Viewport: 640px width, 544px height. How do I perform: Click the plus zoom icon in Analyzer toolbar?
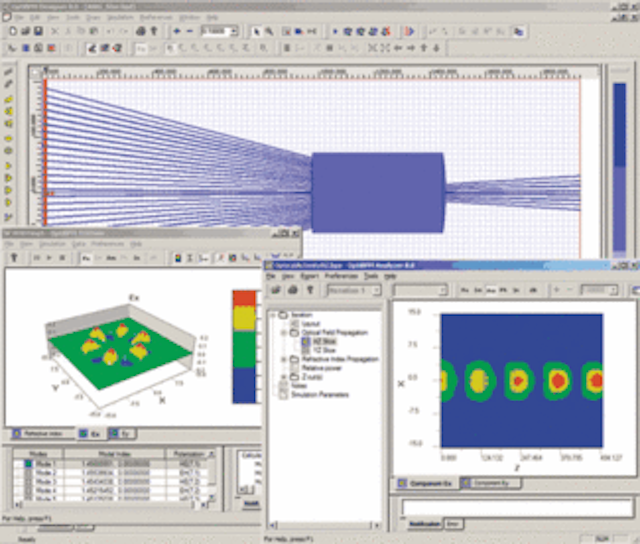[x=556, y=290]
